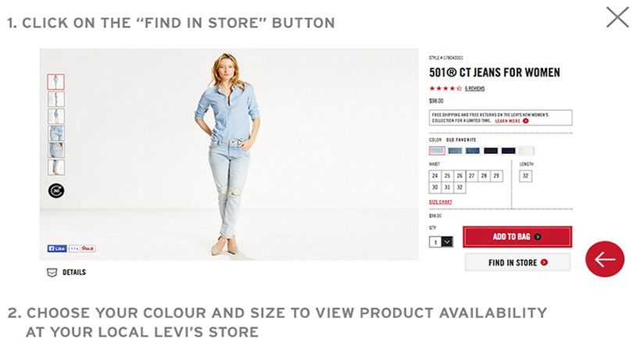Select length 32 option
Viewport: 633px width, 364px height.
coord(525,176)
